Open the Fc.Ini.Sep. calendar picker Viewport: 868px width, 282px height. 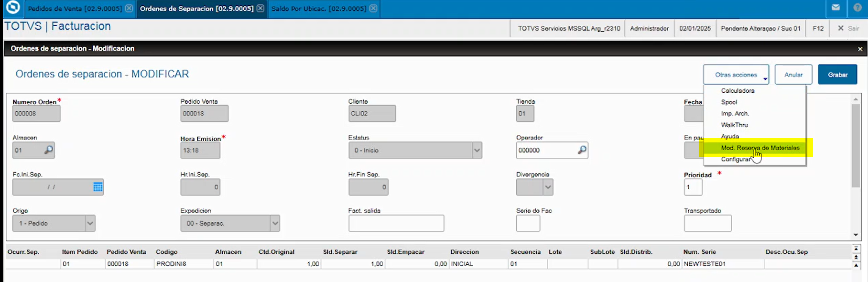coord(98,187)
